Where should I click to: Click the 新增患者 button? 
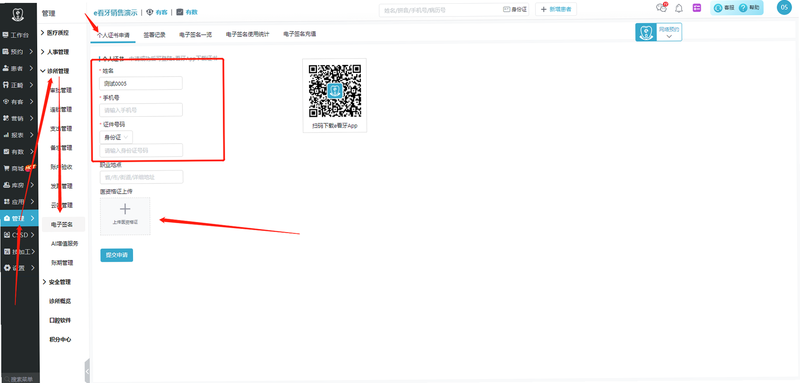(556, 9)
